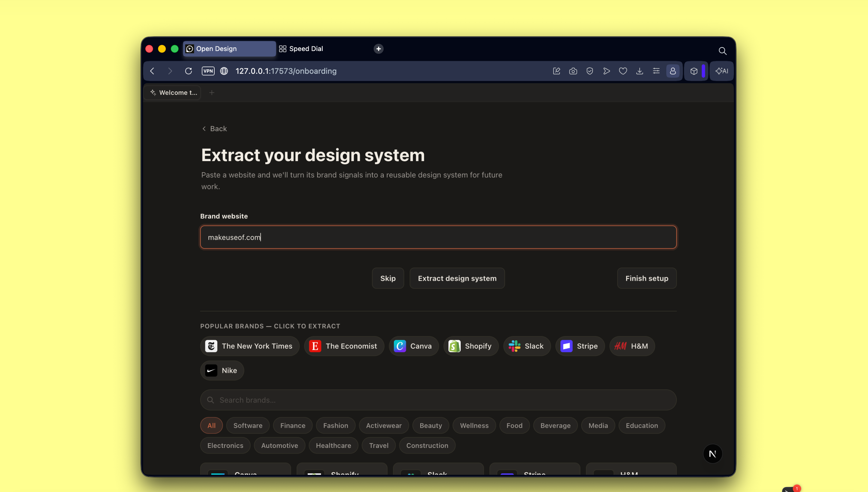
Task: Choose the Nike brand chip
Action: point(222,370)
